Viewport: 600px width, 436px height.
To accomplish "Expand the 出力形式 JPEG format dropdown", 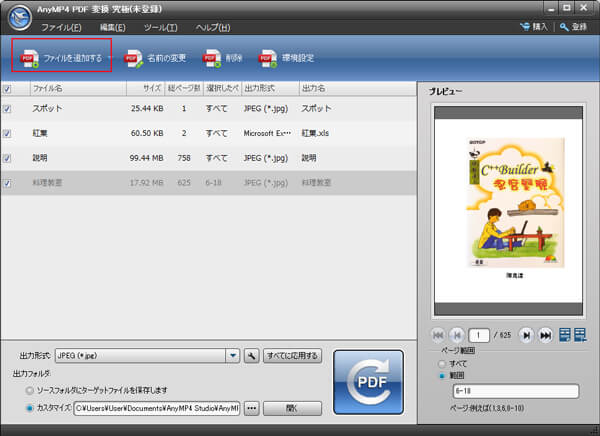I will [x=232, y=355].
